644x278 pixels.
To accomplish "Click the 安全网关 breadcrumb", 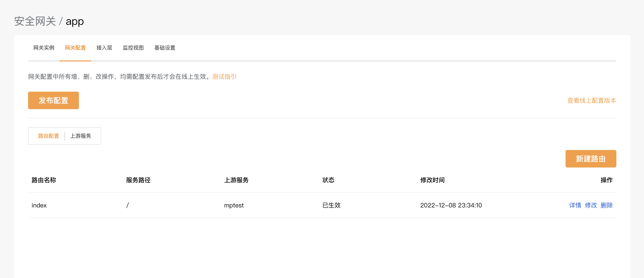I will click(x=35, y=21).
